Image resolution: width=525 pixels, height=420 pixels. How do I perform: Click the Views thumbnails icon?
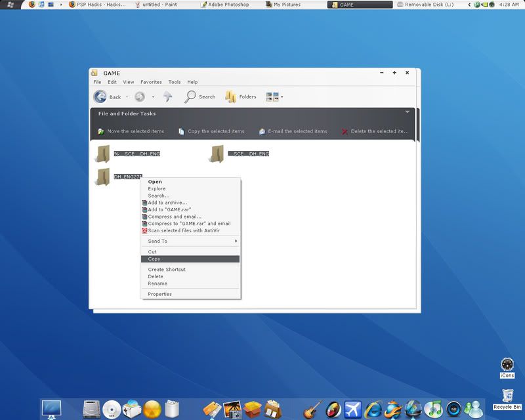point(272,96)
